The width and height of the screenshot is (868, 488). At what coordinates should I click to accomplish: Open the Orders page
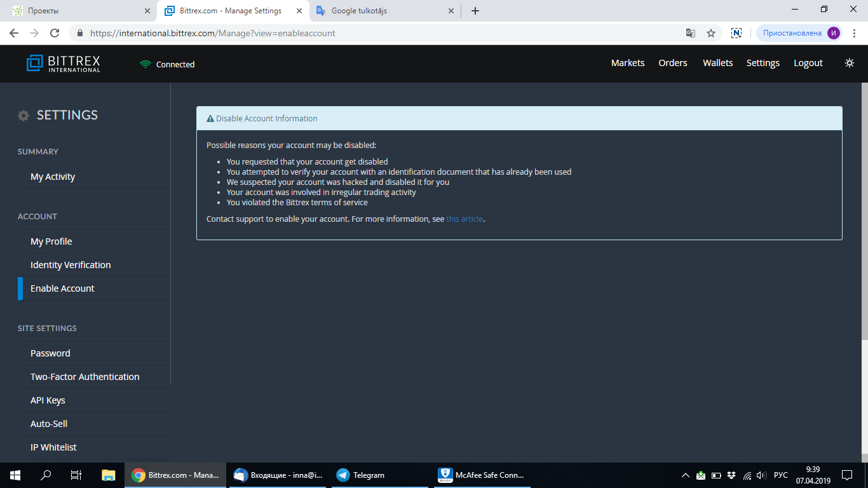coord(673,63)
